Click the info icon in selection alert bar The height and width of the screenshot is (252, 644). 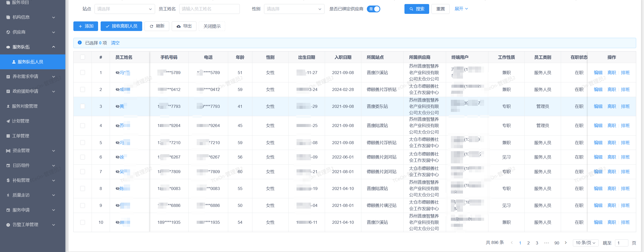(x=80, y=43)
